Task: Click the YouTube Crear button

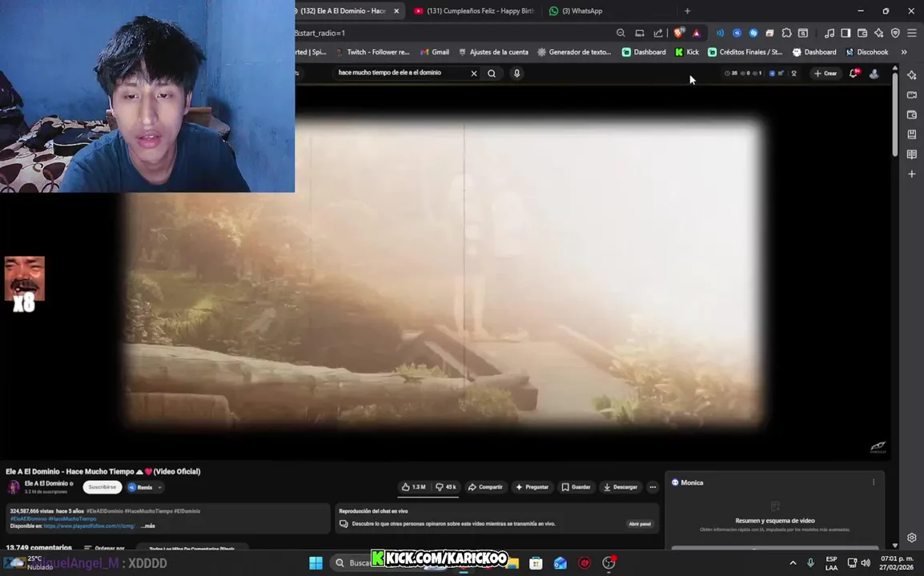Action: [x=825, y=73]
